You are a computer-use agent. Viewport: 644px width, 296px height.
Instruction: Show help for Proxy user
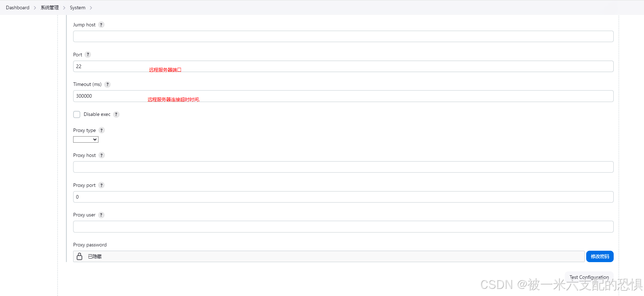[101, 215]
